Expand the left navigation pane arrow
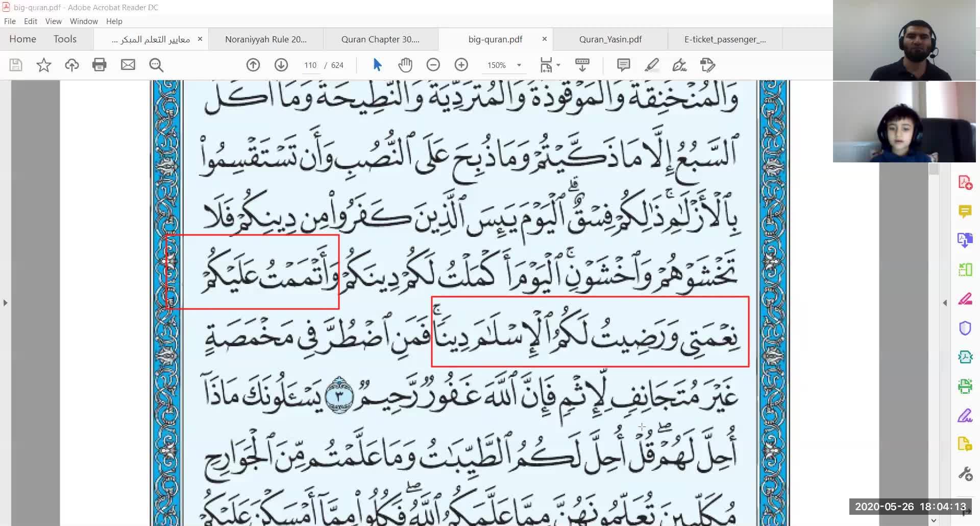The width and height of the screenshot is (980, 526). tap(5, 303)
